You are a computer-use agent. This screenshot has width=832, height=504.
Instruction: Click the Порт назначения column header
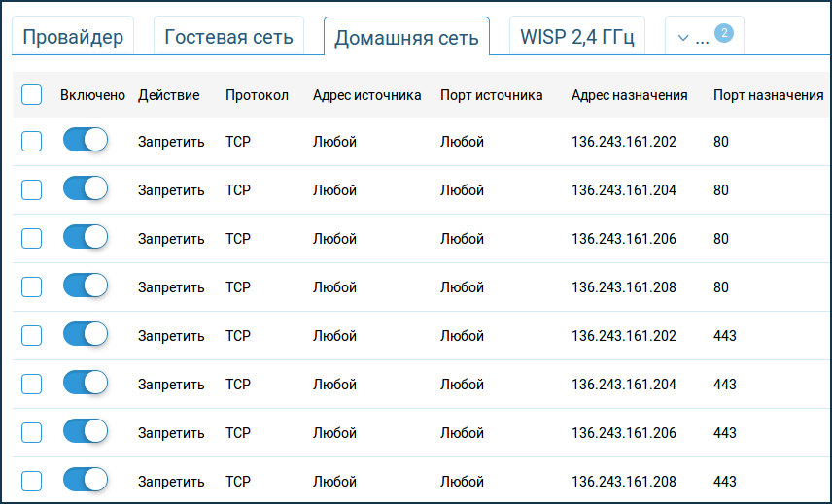(x=768, y=95)
